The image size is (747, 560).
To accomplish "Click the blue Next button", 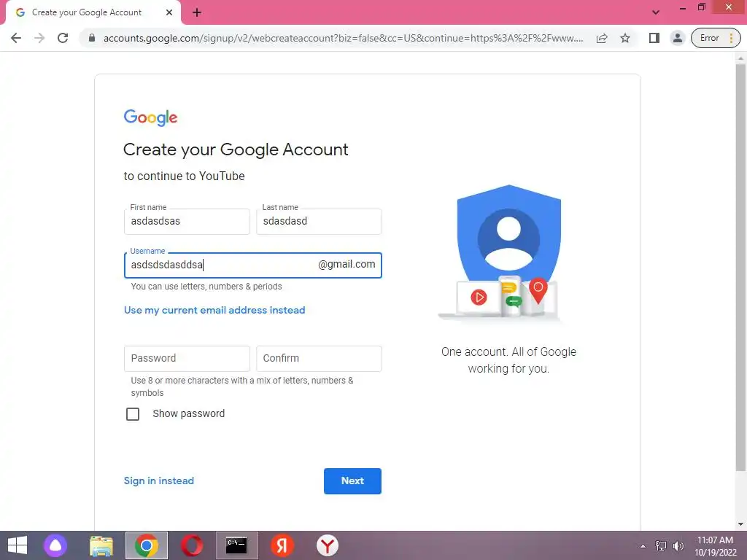I will click(352, 481).
